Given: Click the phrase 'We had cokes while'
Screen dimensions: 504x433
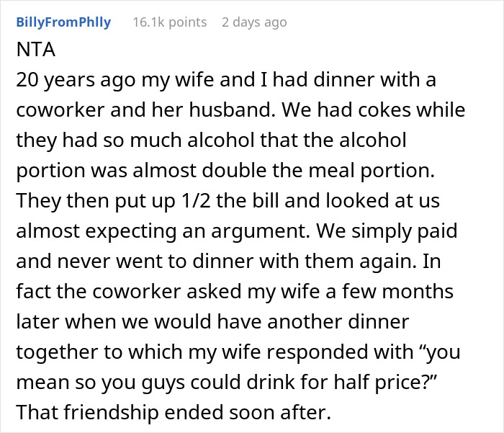Looking at the screenshot, I should coord(374,110).
